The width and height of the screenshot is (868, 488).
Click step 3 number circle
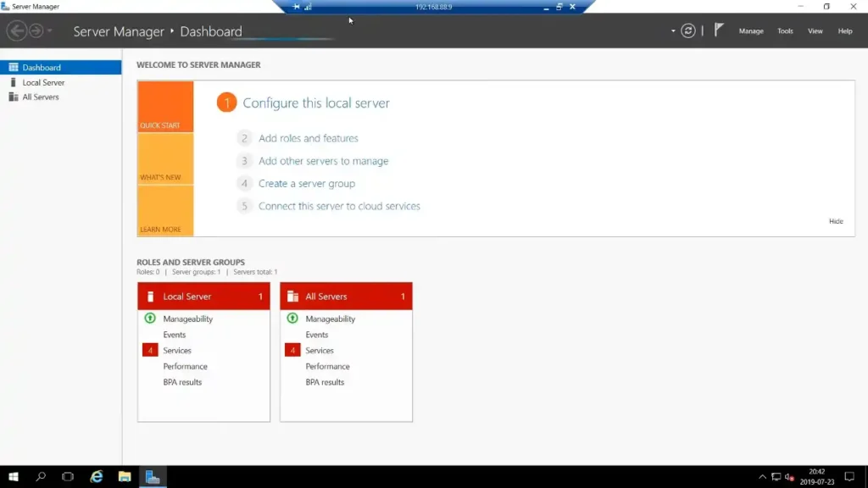244,161
